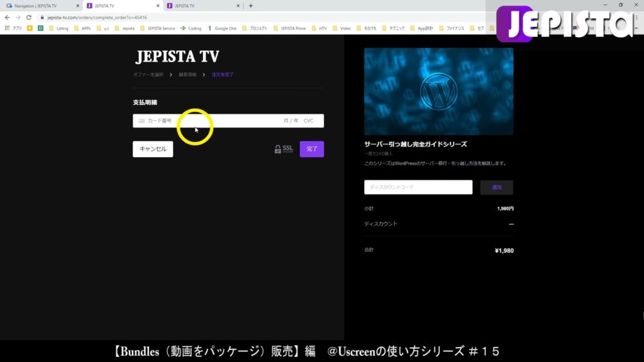
Task: Close the third JEPISTA TV tab
Action: pyautogui.click(x=238, y=6)
